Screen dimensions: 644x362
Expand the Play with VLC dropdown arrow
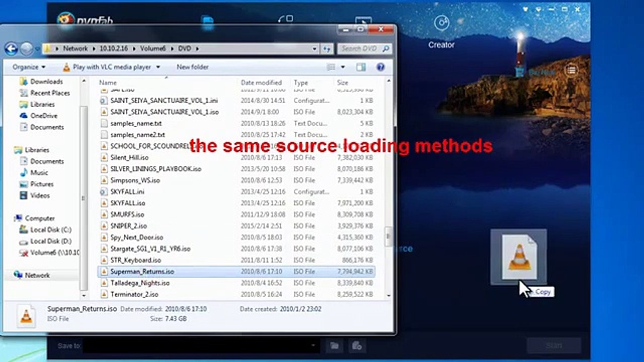[x=158, y=67]
